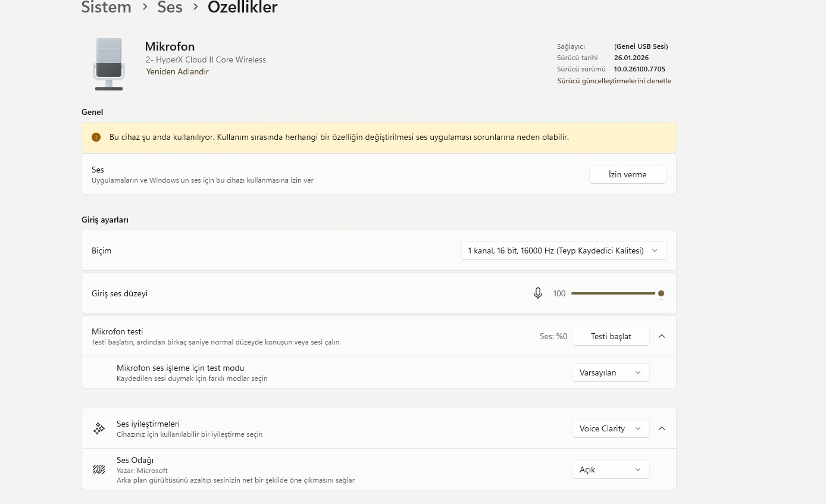Open the Biçim audio format dropdown
This screenshot has height=504, width=826.
pyautogui.click(x=564, y=251)
